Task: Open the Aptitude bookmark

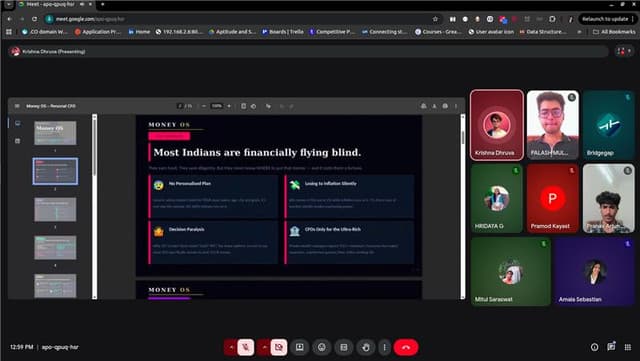Action: [232, 31]
